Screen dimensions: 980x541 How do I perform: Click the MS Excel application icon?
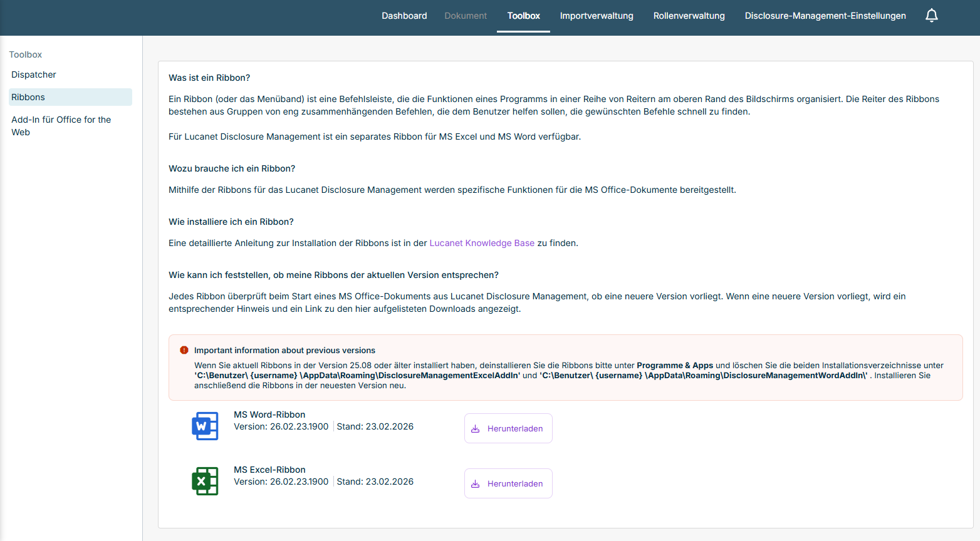pyautogui.click(x=205, y=481)
